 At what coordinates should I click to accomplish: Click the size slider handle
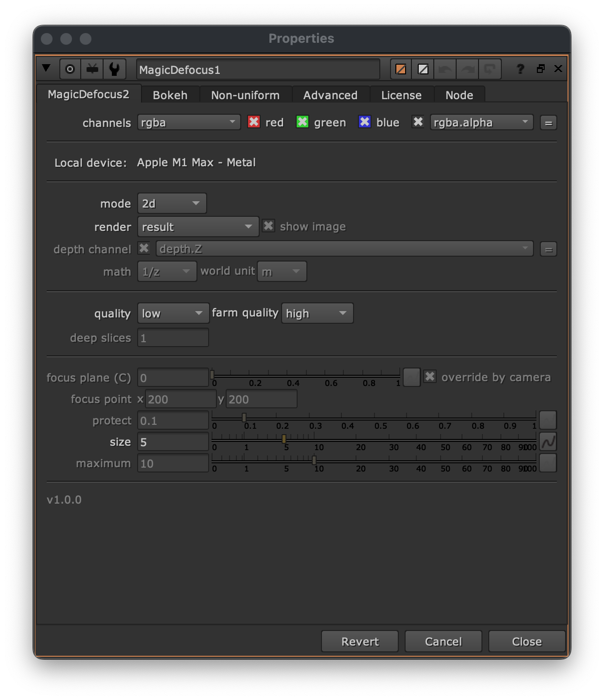click(284, 439)
